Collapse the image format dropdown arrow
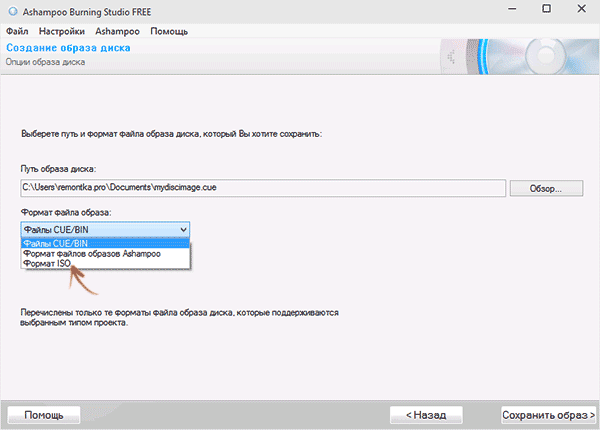Image resolution: width=600 pixels, height=430 pixels. coord(181,230)
